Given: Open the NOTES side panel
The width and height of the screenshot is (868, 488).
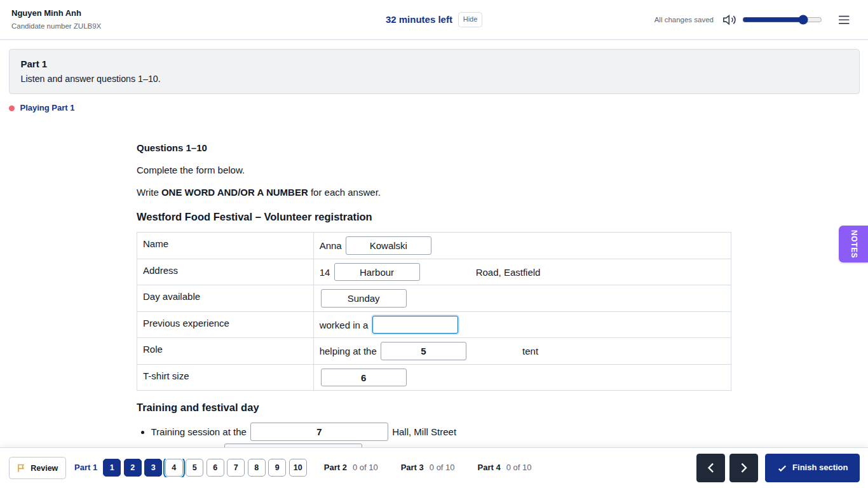Looking at the screenshot, I should click(853, 244).
